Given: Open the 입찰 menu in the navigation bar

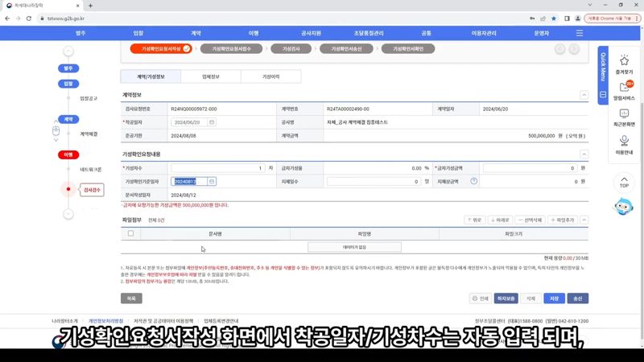Looking at the screenshot, I should tap(138, 33).
